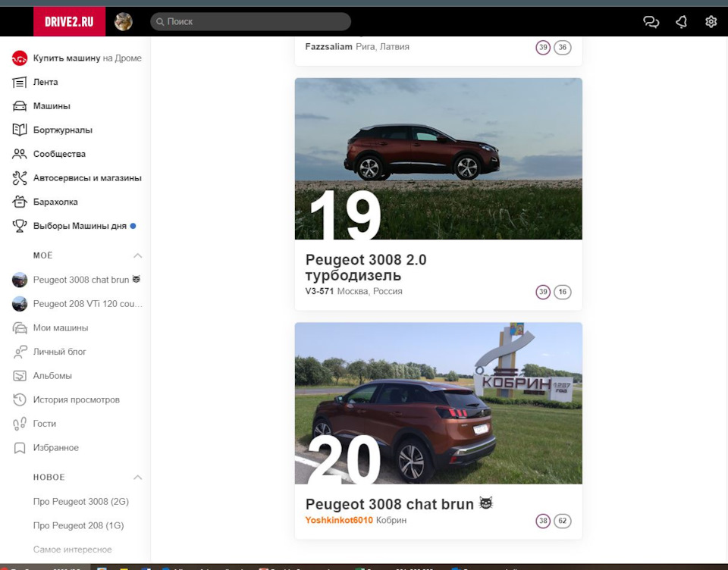Click the 62 badge on Yoshkinkot6010 card
Screen dimensions: 728x570
562,521
